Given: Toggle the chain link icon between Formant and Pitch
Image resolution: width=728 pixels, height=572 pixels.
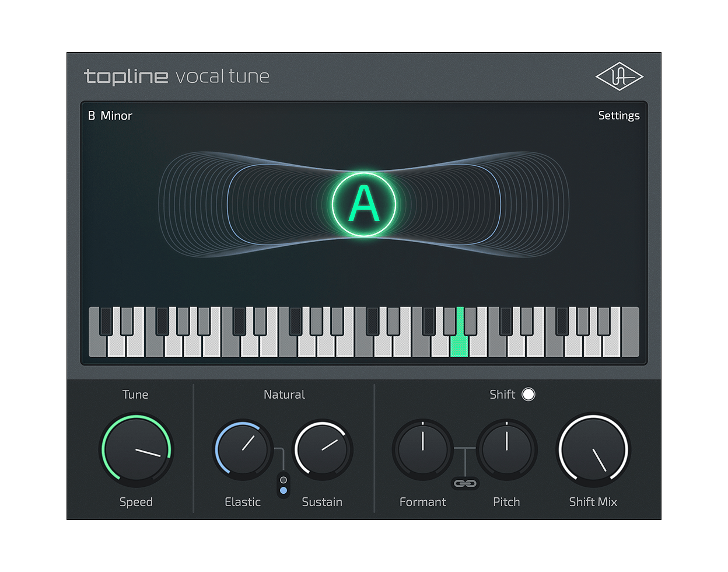Looking at the screenshot, I should pyautogui.click(x=465, y=483).
